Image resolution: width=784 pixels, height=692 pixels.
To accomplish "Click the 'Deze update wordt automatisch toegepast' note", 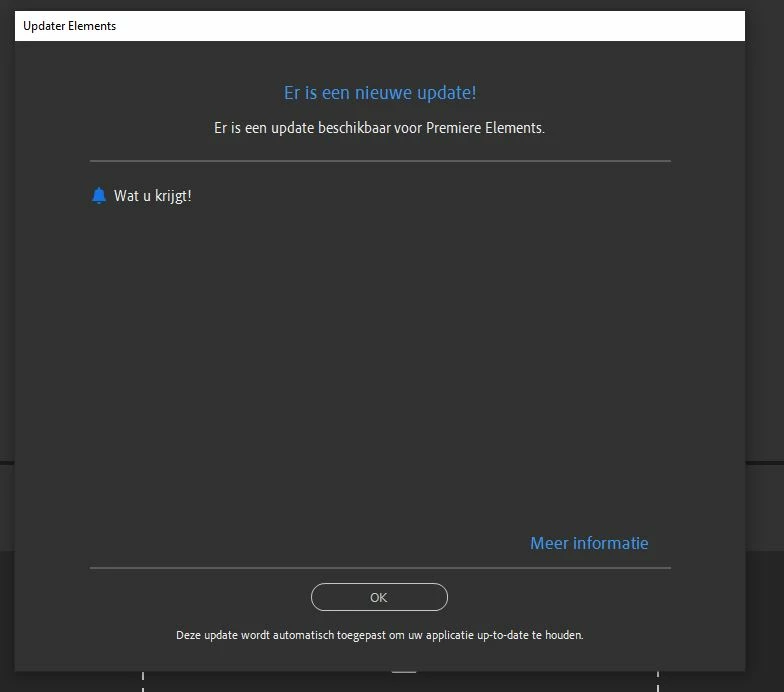I will 380,635.
